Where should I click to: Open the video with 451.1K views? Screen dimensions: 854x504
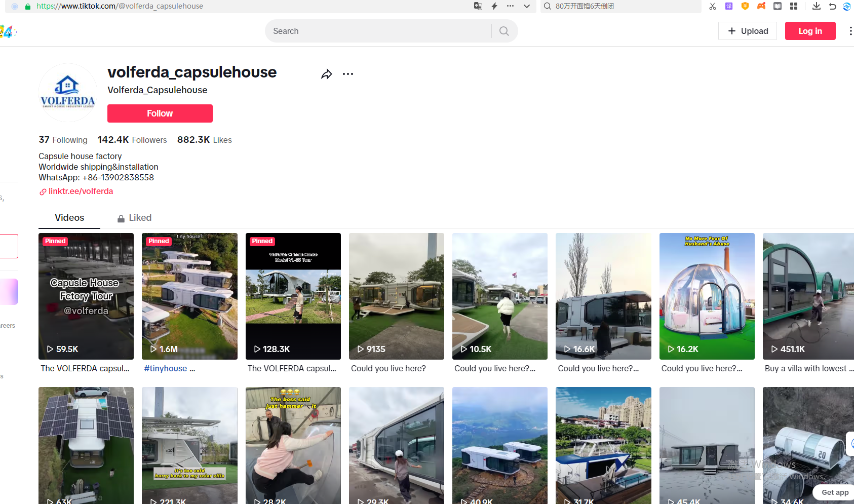(808, 296)
